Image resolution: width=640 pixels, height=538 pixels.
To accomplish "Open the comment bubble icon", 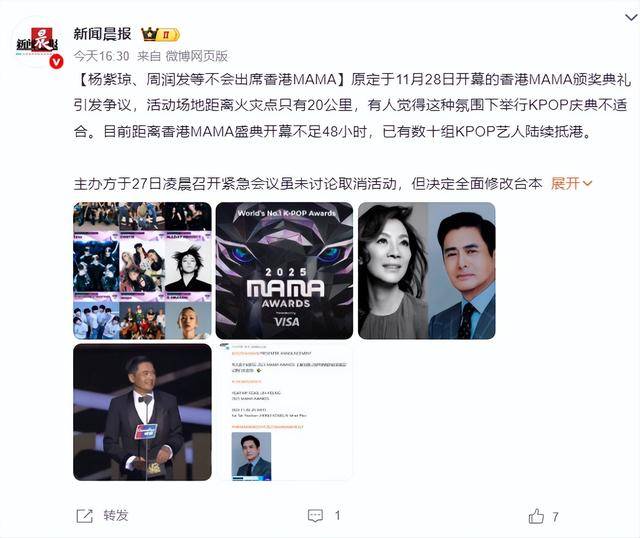I will [315, 516].
